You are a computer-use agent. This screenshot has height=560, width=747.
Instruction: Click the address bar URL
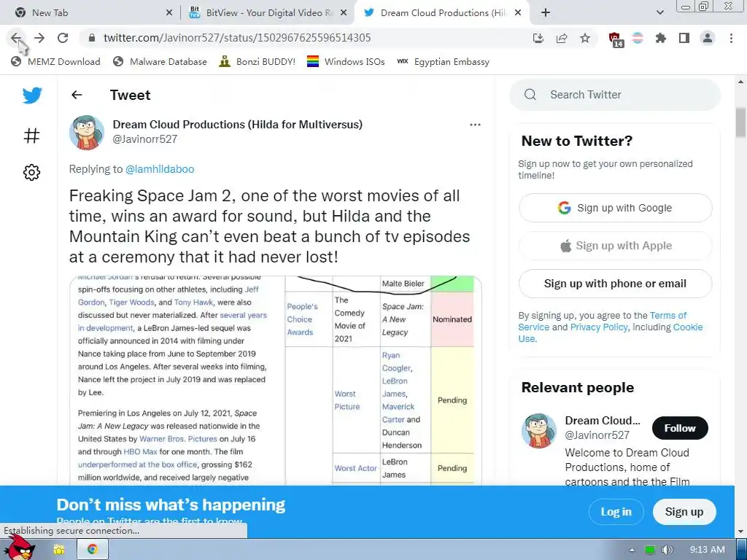tap(237, 38)
